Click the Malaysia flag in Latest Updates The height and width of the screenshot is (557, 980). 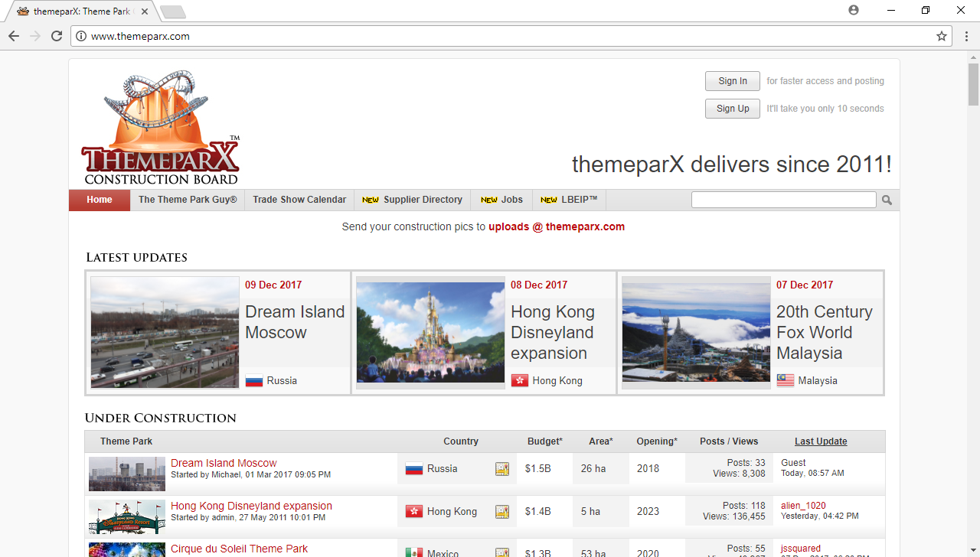pyautogui.click(x=786, y=380)
